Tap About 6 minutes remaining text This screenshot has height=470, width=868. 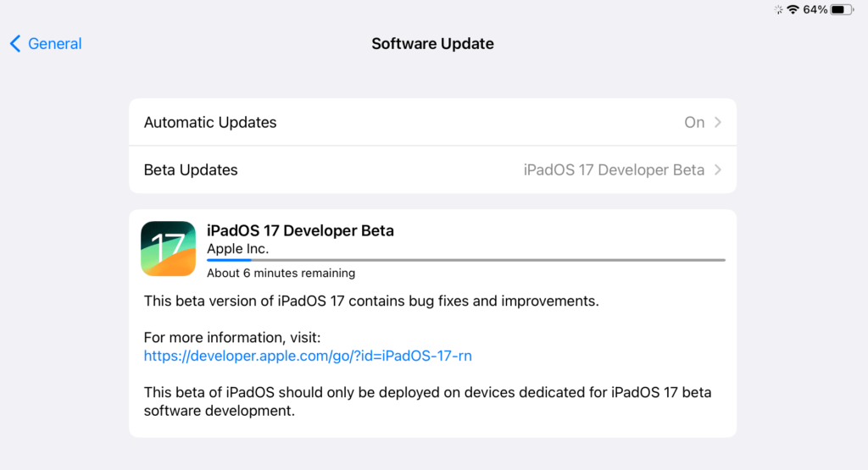pyautogui.click(x=281, y=274)
